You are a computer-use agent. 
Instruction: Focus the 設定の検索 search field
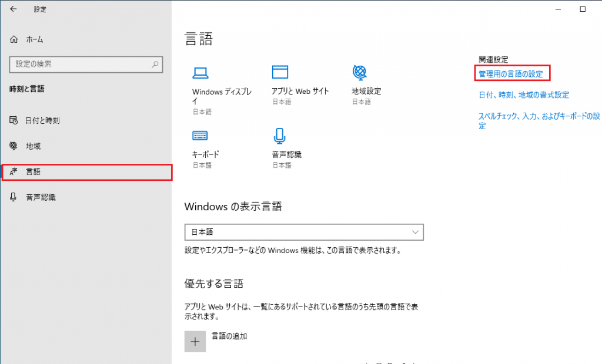(86, 65)
